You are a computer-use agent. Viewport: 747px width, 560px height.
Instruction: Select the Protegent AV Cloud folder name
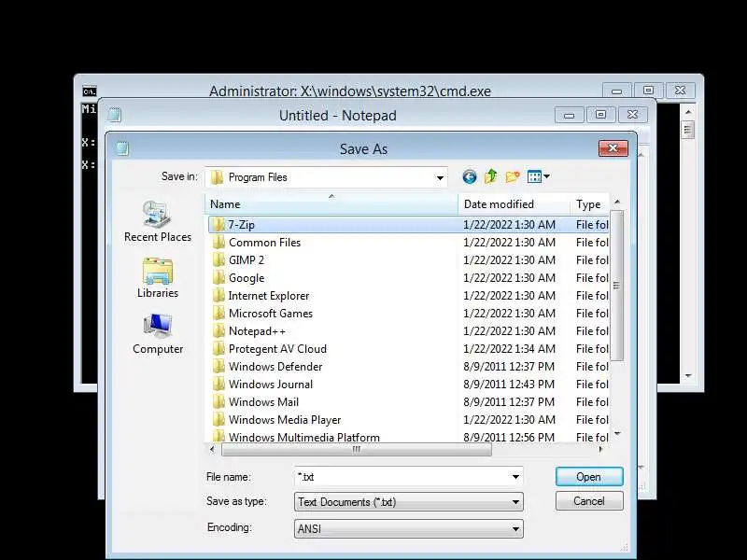(x=277, y=349)
